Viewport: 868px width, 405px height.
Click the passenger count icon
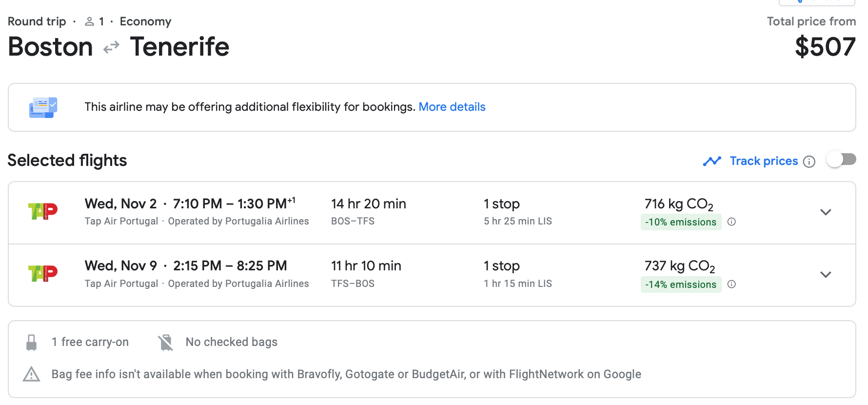(x=89, y=21)
